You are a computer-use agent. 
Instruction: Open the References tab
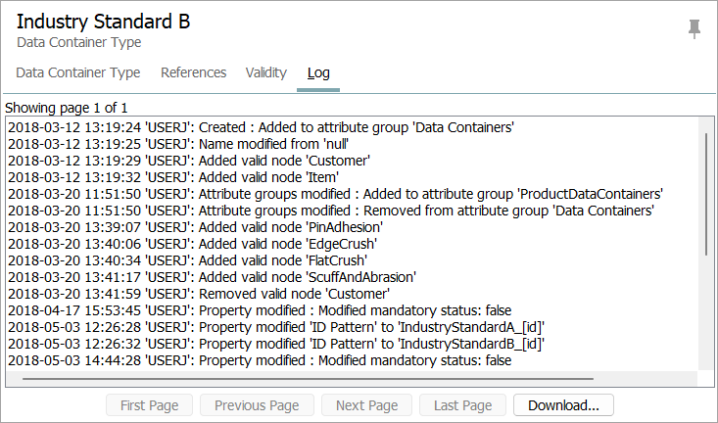pyautogui.click(x=193, y=73)
